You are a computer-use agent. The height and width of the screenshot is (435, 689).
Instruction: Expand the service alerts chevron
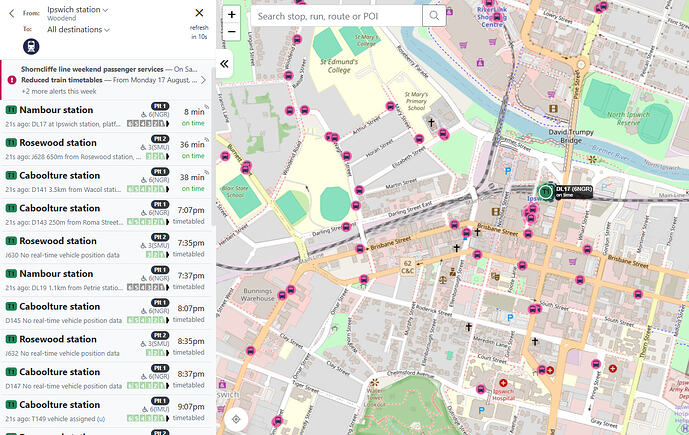click(x=203, y=80)
